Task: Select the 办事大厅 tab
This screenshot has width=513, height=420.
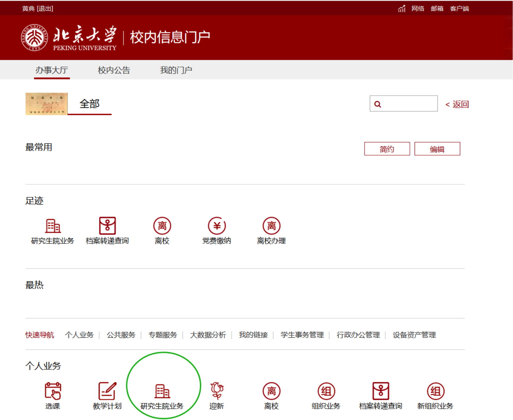Action: (x=52, y=70)
